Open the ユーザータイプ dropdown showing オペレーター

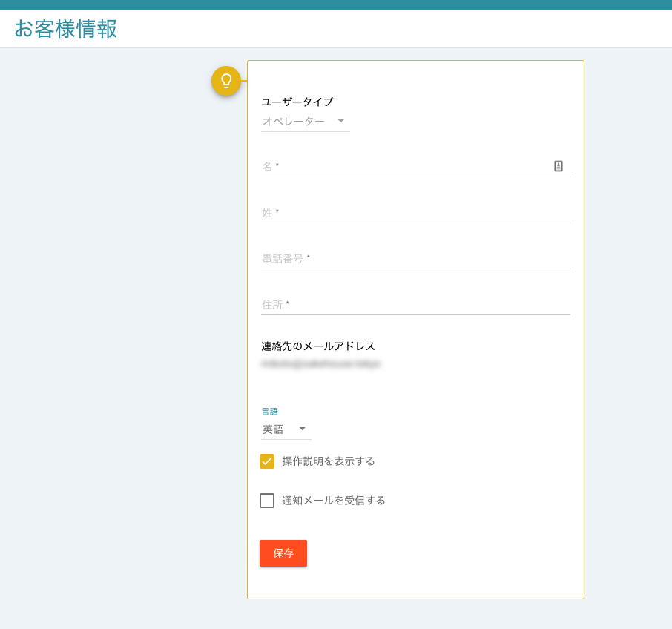pyautogui.click(x=305, y=121)
